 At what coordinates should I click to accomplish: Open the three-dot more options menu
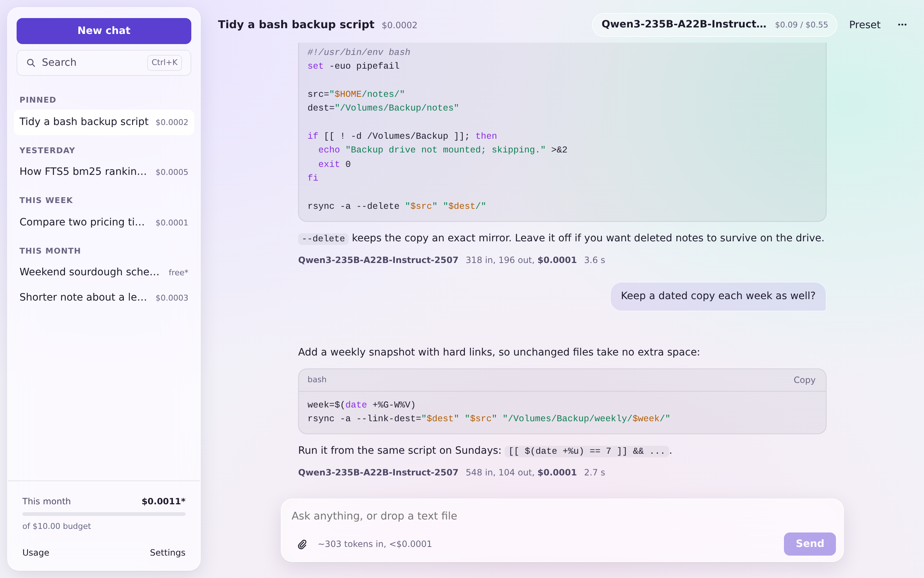[x=902, y=25]
